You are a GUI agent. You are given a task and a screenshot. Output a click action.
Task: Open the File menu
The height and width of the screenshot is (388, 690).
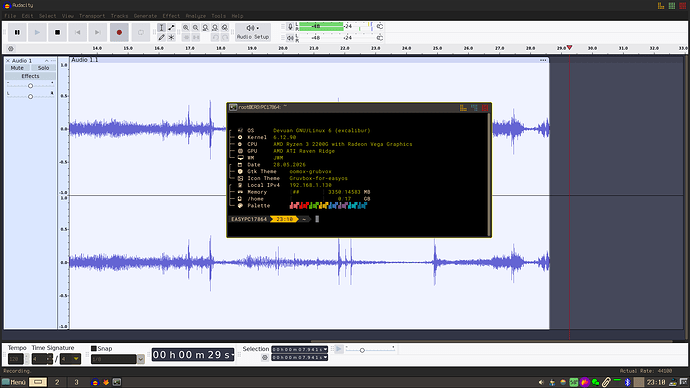click(x=10, y=16)
